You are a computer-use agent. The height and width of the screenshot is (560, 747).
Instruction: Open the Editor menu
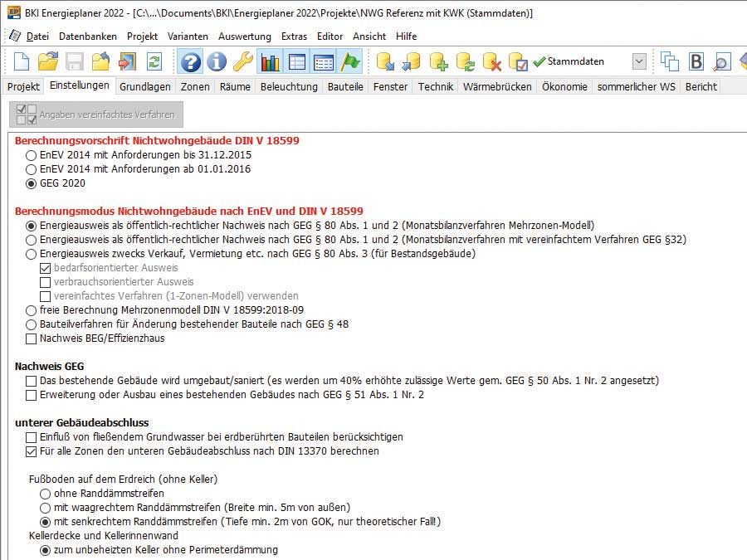[x=330, y=37]
